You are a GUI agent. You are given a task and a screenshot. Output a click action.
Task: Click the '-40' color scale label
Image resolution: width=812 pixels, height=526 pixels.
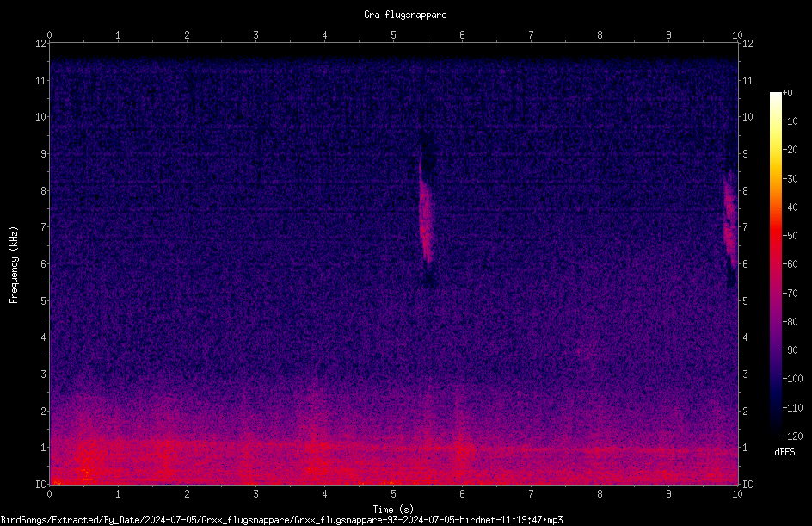790,207
